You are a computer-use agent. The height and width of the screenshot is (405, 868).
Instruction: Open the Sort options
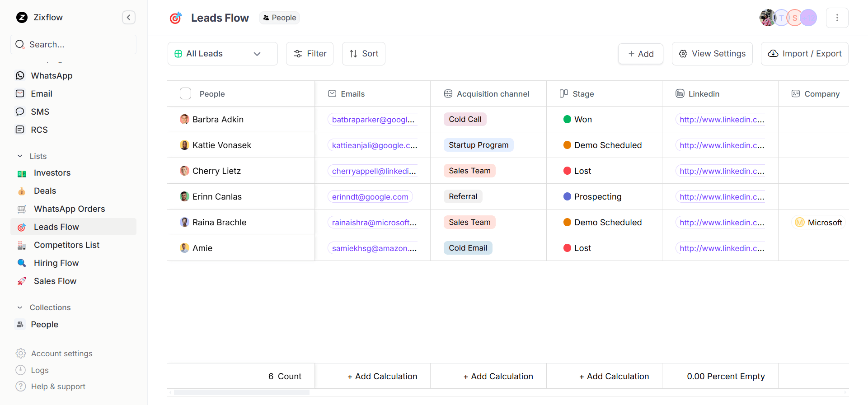click(x=364, y=54)
